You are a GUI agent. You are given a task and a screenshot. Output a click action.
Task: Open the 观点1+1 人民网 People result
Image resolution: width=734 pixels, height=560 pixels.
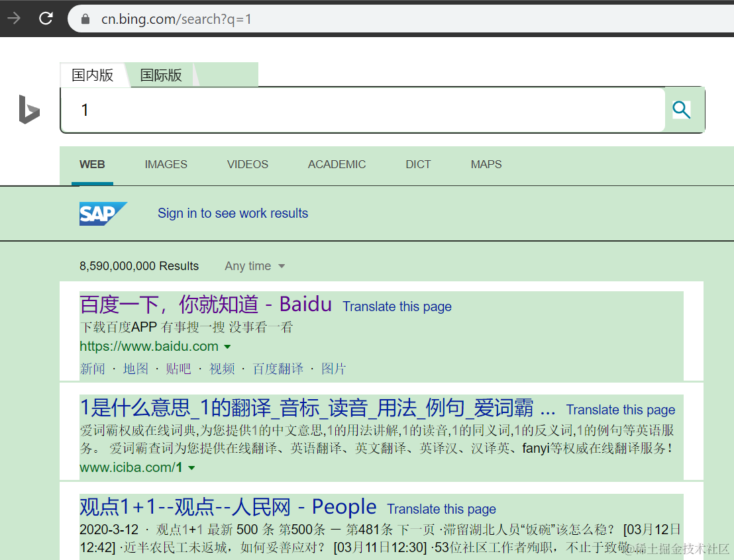(x=228, y=506)
